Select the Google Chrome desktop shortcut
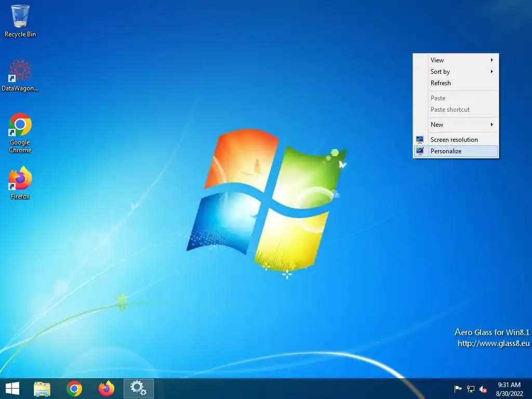The width and height of the screenshot is (532, 399). coord(20,132)
